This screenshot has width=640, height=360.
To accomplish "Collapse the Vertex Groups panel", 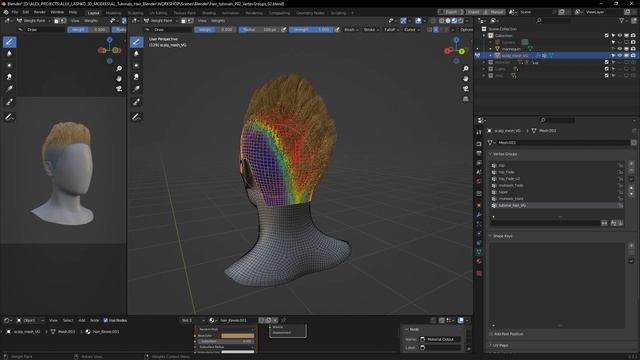I will pos(504,154).
